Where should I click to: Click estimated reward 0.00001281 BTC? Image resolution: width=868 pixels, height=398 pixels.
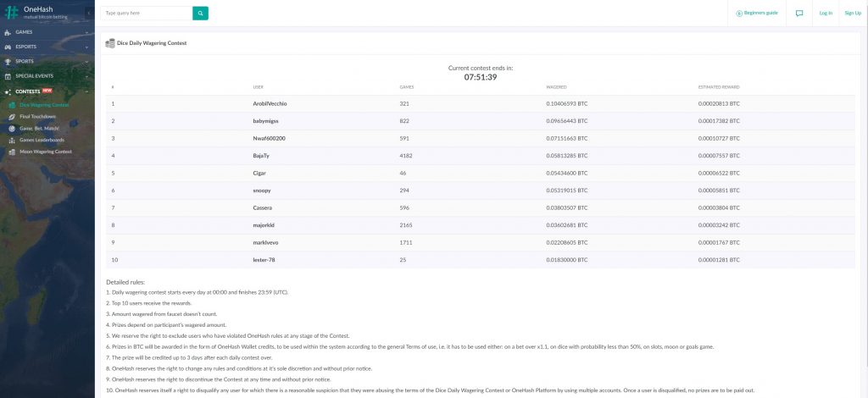tap(719, 260)
